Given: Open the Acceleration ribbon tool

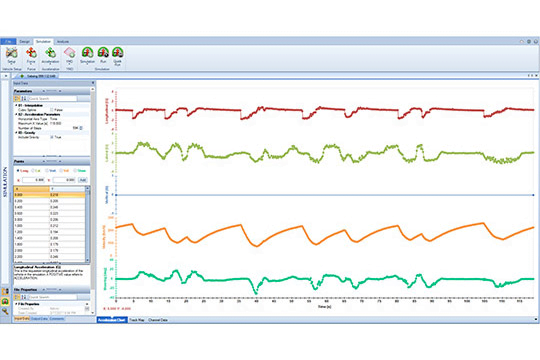Looking at the screenshot, I should 50,53.
